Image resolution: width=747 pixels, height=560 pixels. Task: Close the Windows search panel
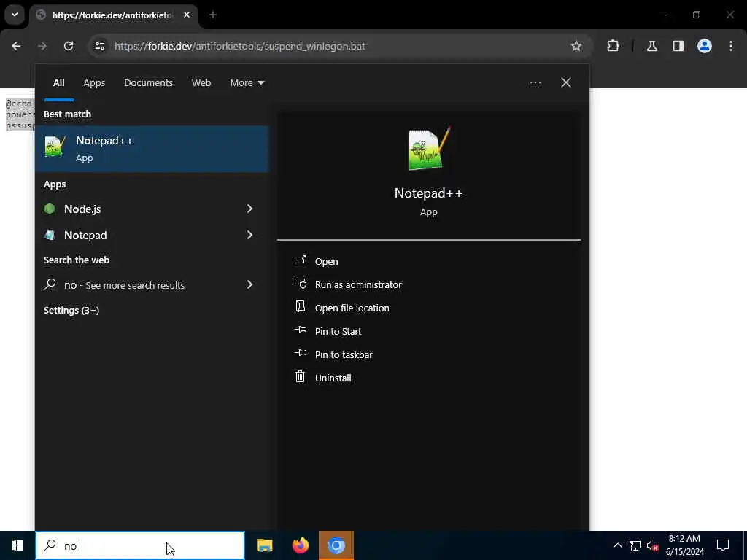[x=566, y=83]
